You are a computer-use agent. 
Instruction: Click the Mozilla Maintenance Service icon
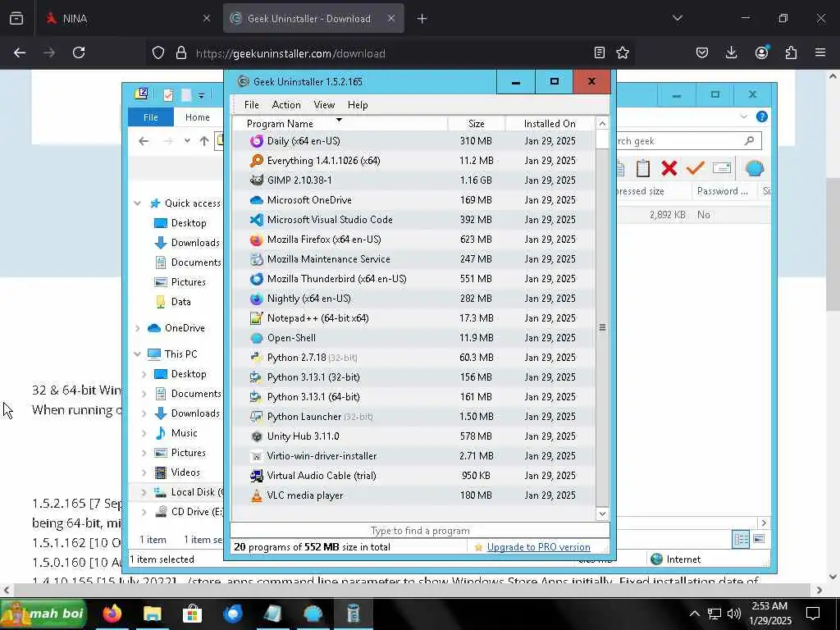coord(257,259)
